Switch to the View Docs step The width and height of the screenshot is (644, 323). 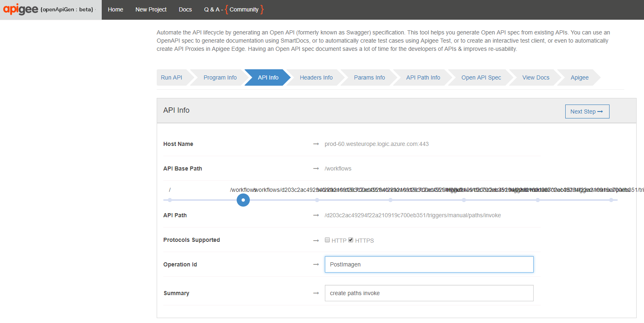[x=535, y=77]
